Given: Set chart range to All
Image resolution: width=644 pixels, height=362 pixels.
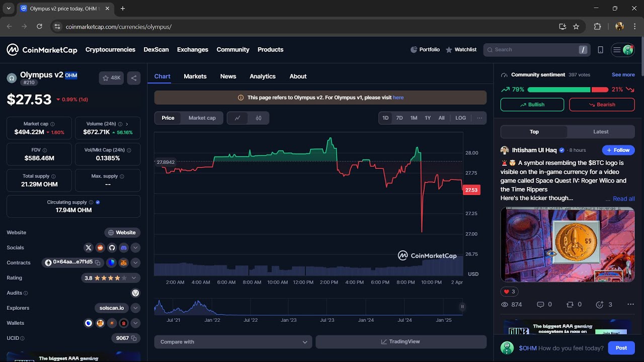Looking at the screenshot, I should point(441,118).
